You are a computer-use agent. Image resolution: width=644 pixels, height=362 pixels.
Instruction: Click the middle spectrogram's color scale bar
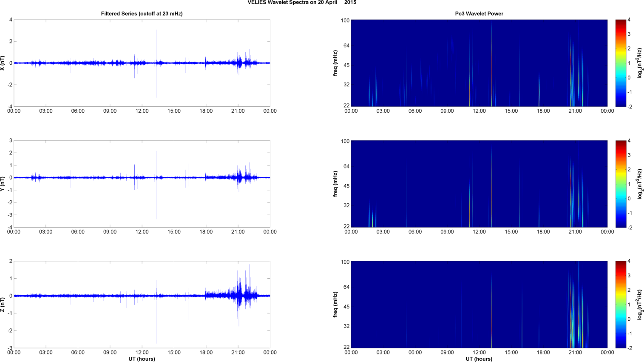tap(621, 184)
